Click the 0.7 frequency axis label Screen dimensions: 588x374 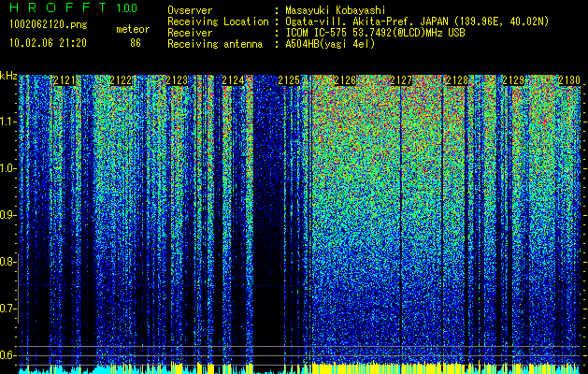click(x=7, y=309)
